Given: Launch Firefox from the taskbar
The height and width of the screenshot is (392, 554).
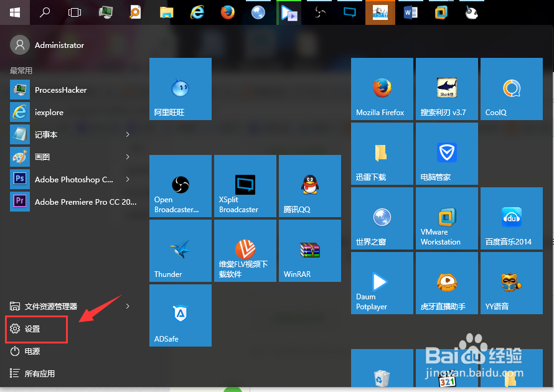Looking at the screenshot, I should (x=228, y=12).
